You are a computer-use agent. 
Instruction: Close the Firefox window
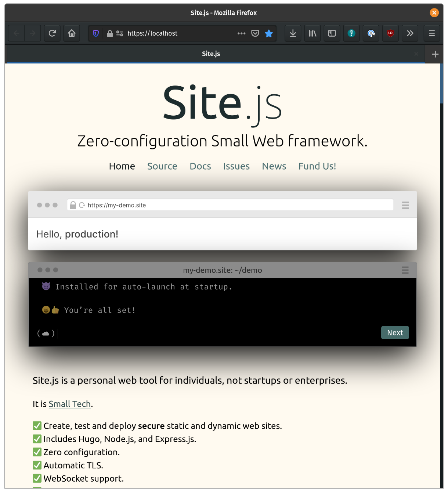tap(434, 13)
